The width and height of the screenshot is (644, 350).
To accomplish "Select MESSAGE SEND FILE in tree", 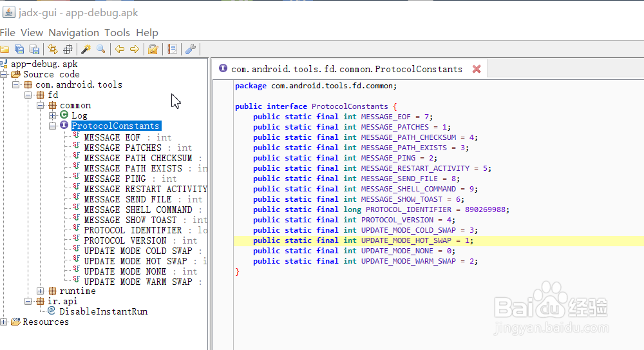I will click(143, 199).
